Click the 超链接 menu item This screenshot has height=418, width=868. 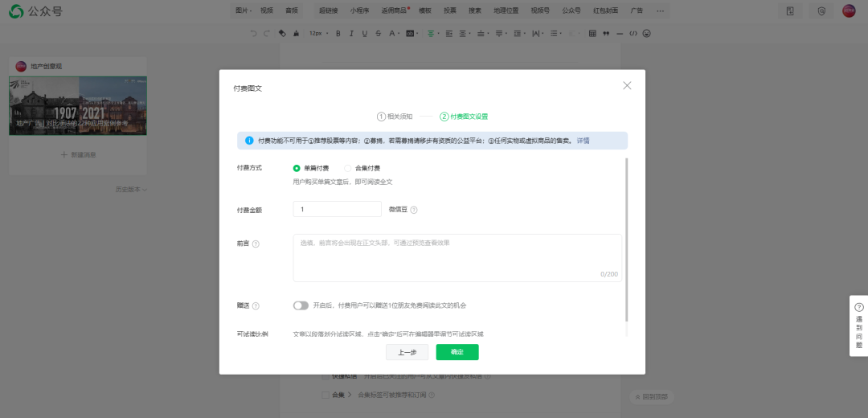(x=328, y=11)
